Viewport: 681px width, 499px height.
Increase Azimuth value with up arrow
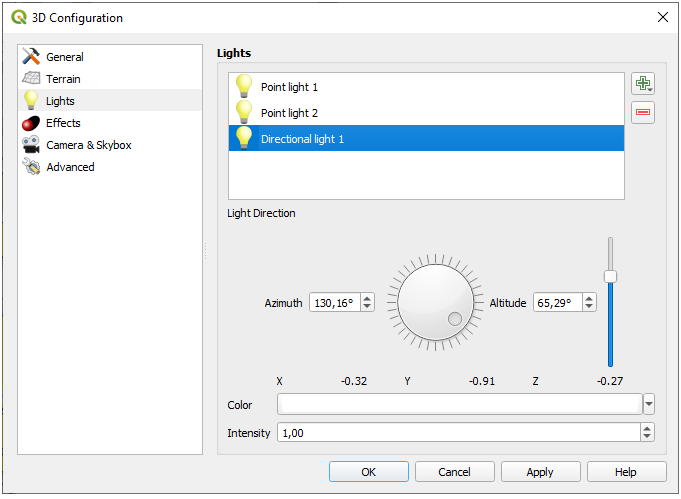pyautogui.click(x=367, y=298)
